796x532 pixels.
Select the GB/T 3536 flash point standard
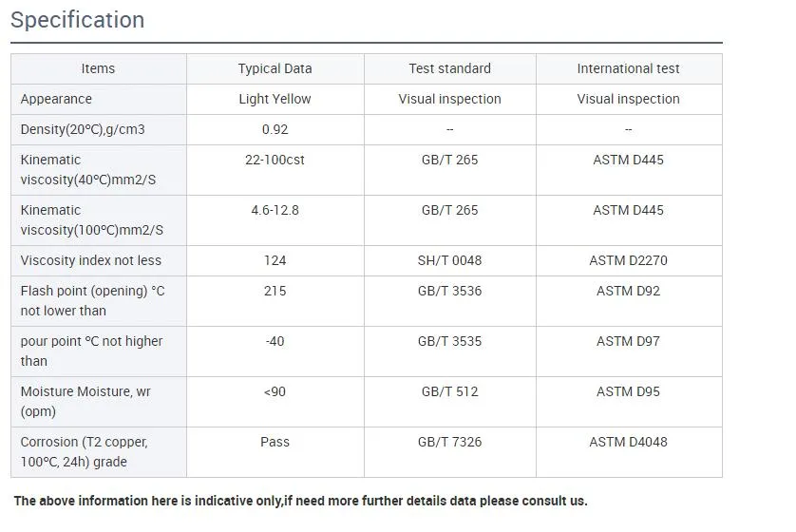pyautogui.click(x=449, y=291)
